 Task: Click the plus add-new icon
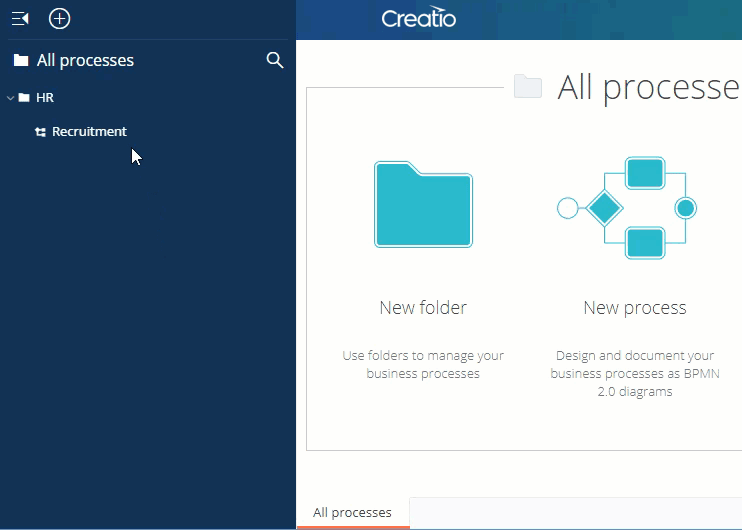point(60,19)
